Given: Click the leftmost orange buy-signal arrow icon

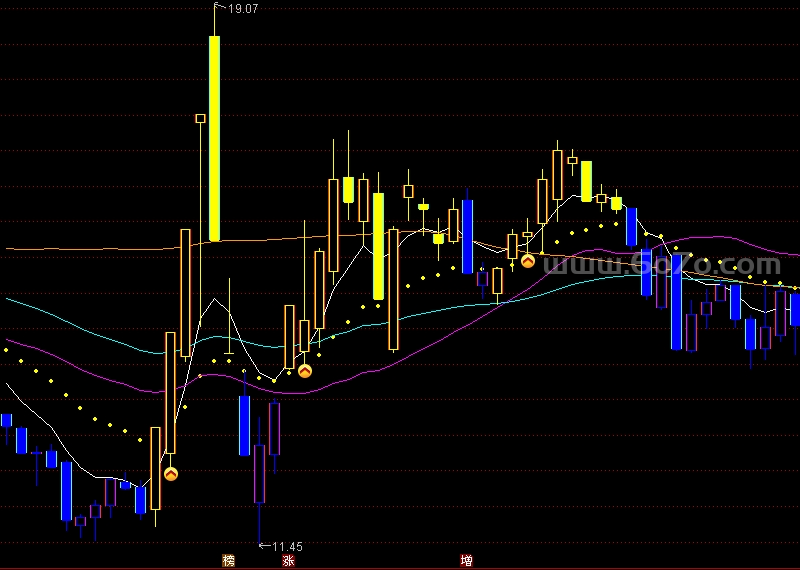Looking at the screenshot, I should pyautogui.click(x=171, y=473).
